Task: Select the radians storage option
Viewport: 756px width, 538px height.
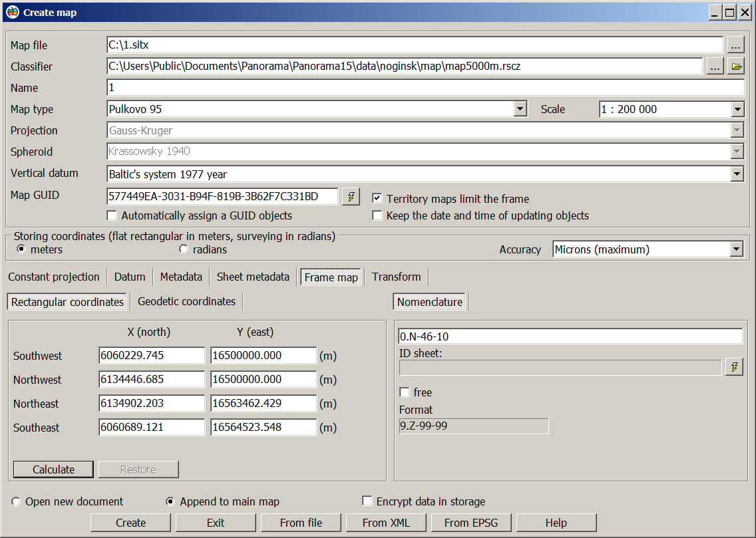Action: pos(184,249)
